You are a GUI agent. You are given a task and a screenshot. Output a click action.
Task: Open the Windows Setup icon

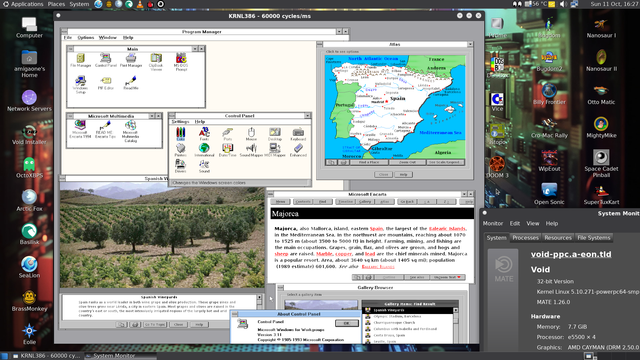tap(80, 85)
